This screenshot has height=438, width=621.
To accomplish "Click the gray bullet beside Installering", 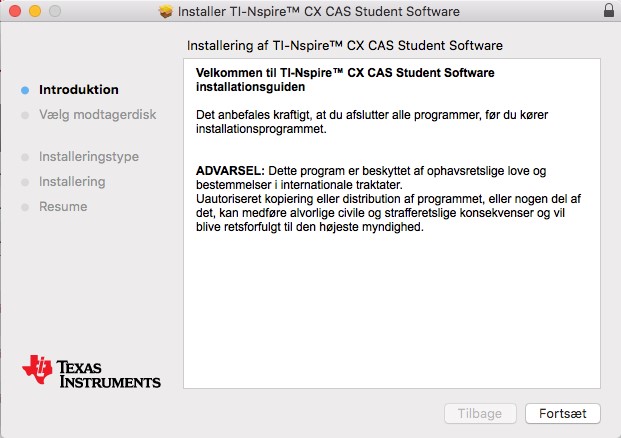I will pos(25,182).
